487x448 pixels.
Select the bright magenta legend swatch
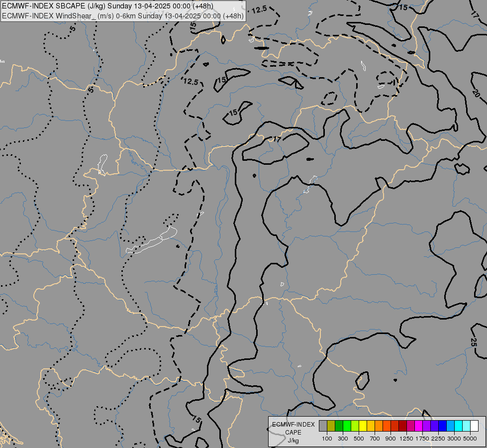(418, 426)
